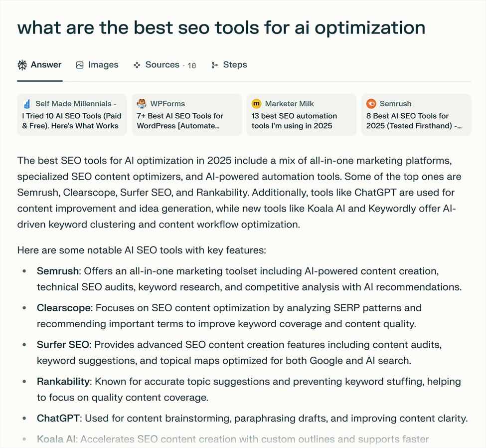
Task: Click the Self Made Millennials favicon
Action: pos(26,104)
